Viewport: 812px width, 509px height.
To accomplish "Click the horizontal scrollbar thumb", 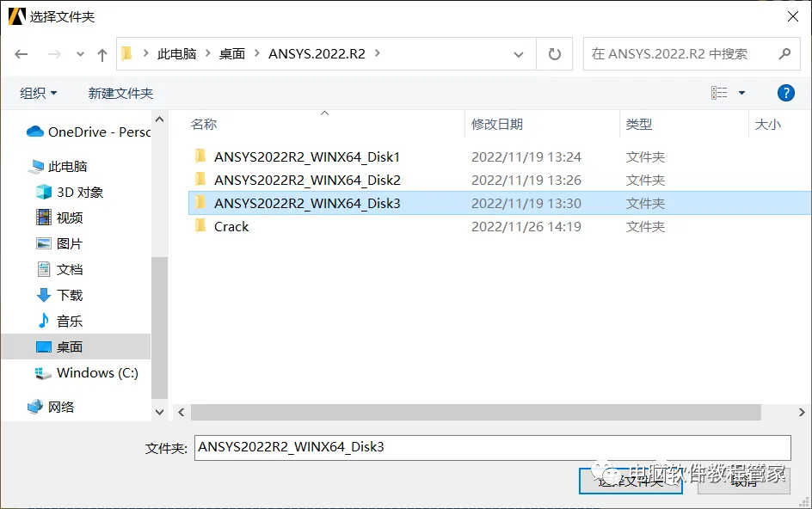I will (476, 412).
